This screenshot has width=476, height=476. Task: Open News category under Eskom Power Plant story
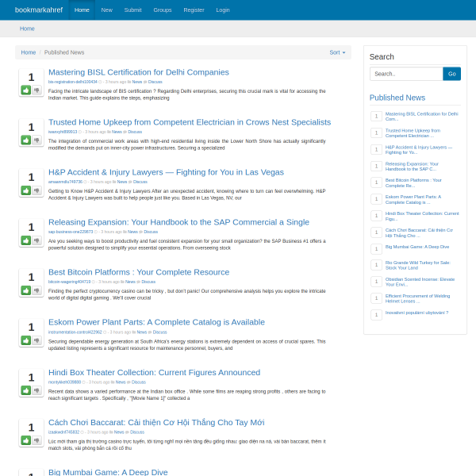[142, 332]
